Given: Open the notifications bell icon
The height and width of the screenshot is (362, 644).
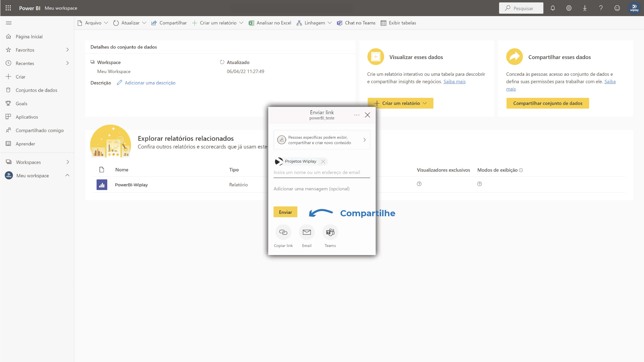Looking at the screenshot, I should [x=553, y=8].
